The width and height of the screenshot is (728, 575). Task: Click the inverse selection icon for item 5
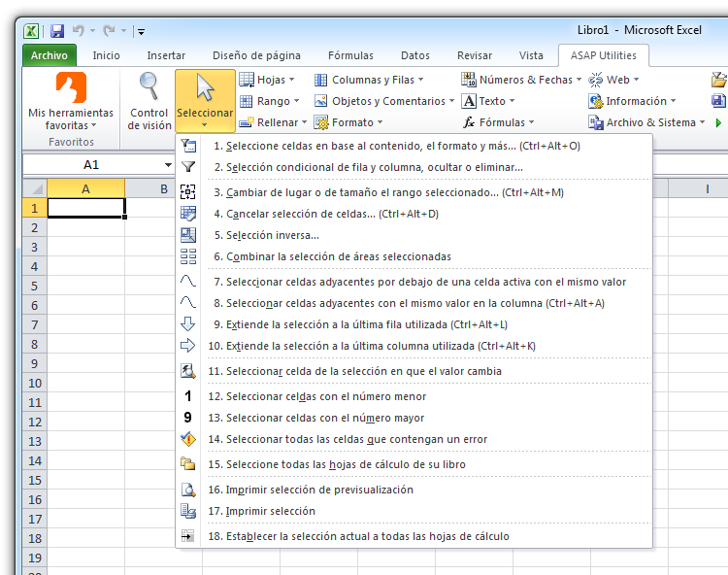click(x=188, y=235)
